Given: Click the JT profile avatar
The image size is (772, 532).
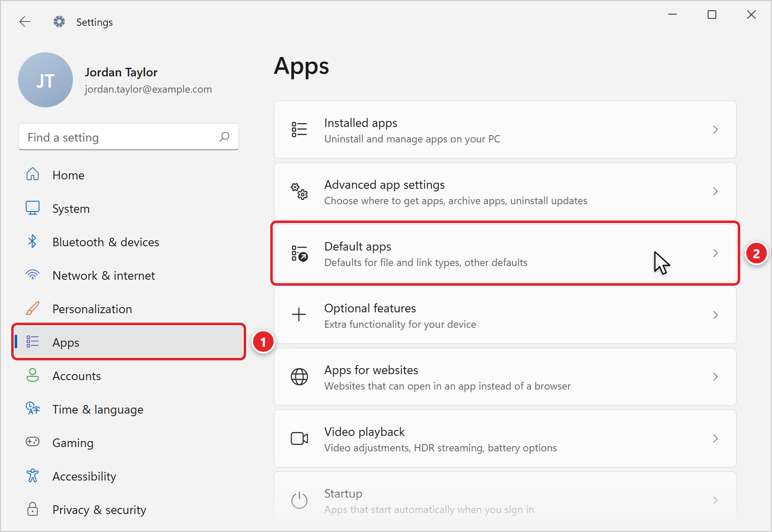Looking at the screenshot, I should (45, 80).
